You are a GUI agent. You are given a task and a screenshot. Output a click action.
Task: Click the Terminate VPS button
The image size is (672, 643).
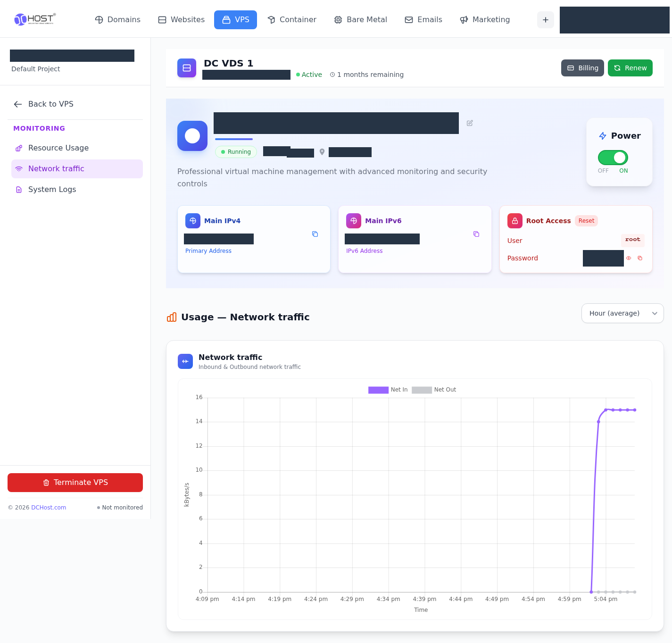click(x=75, y=483)
